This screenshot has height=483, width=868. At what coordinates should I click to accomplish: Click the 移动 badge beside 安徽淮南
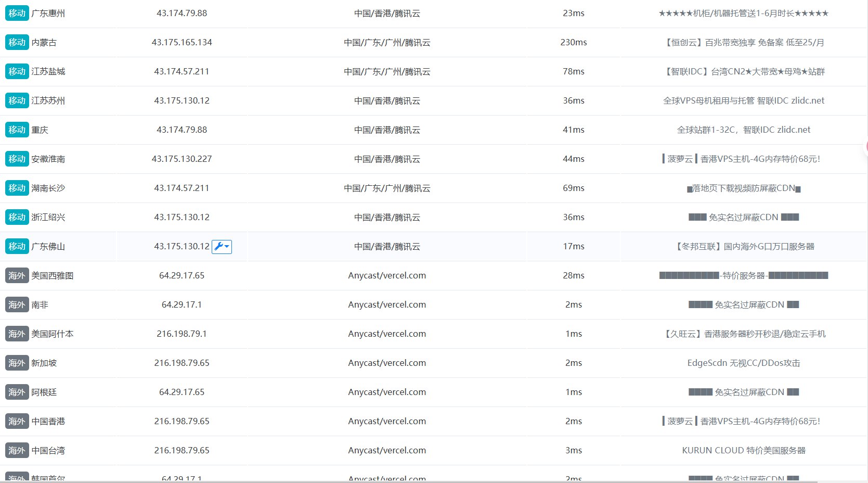pos(17,159)
